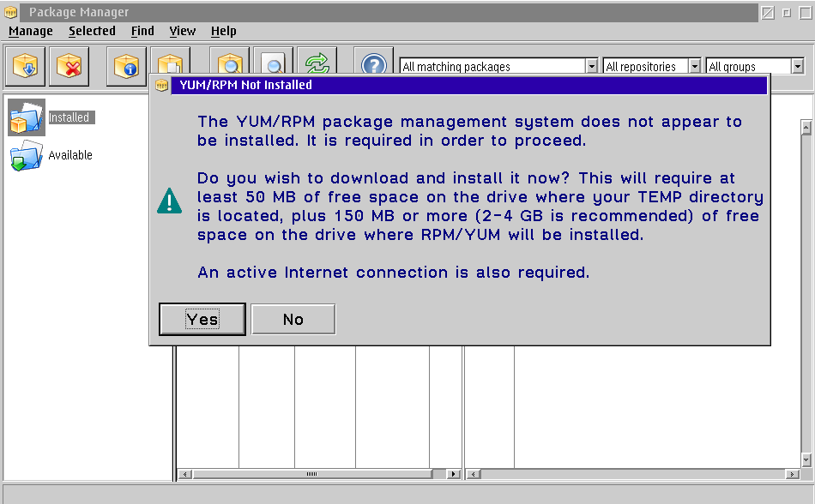Select the Installed folder icon
Image resolution: width=815 pixels, height=504 pixels.
[x=26, y=117]
